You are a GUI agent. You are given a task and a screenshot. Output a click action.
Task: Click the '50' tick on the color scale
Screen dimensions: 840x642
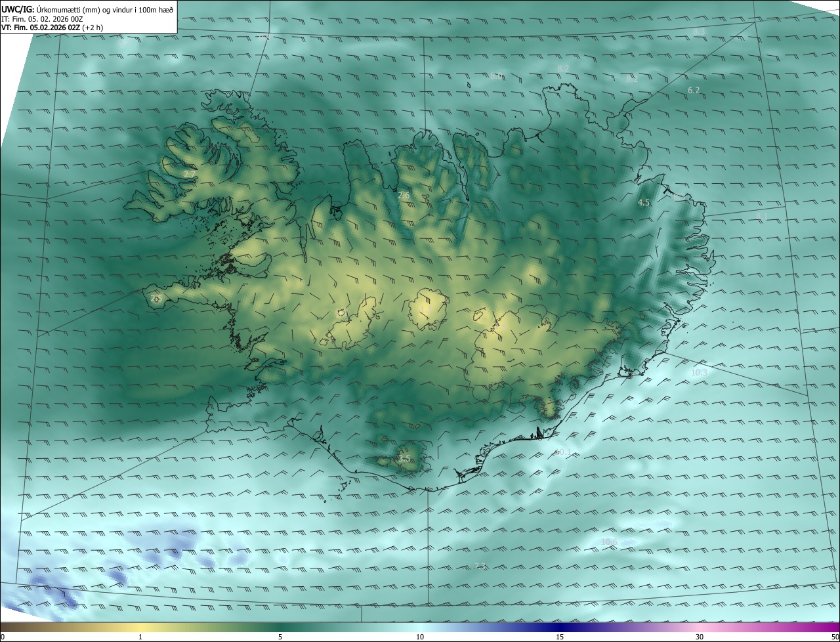835,637
